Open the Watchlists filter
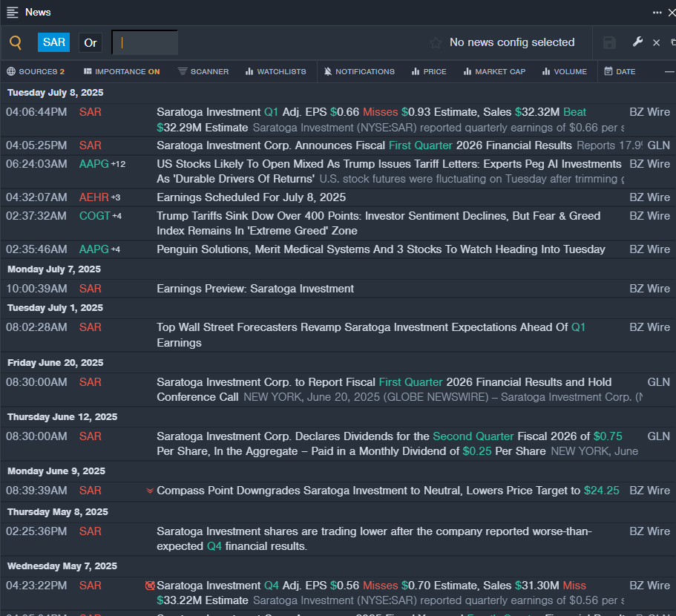 275,71
